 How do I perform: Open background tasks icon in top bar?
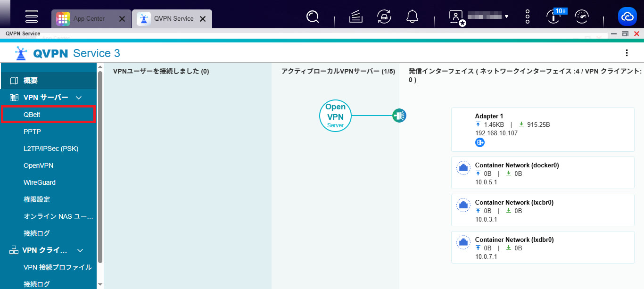356,17
